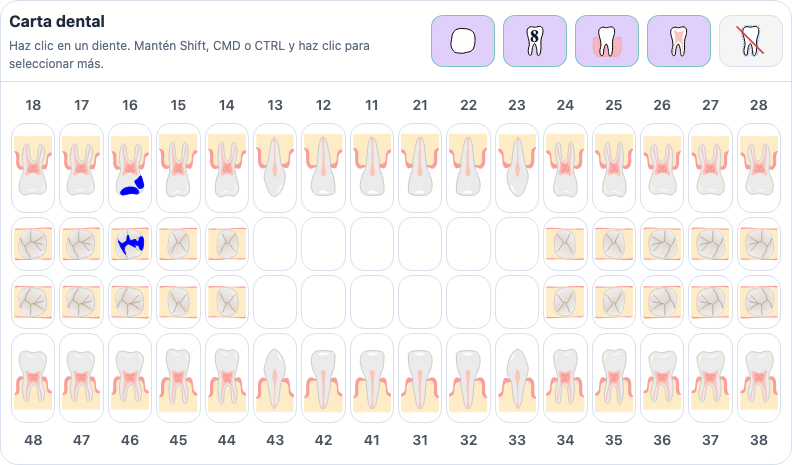Toggle the tooth pulp display button
792x465 pixels.
click(x=679, y=41)
